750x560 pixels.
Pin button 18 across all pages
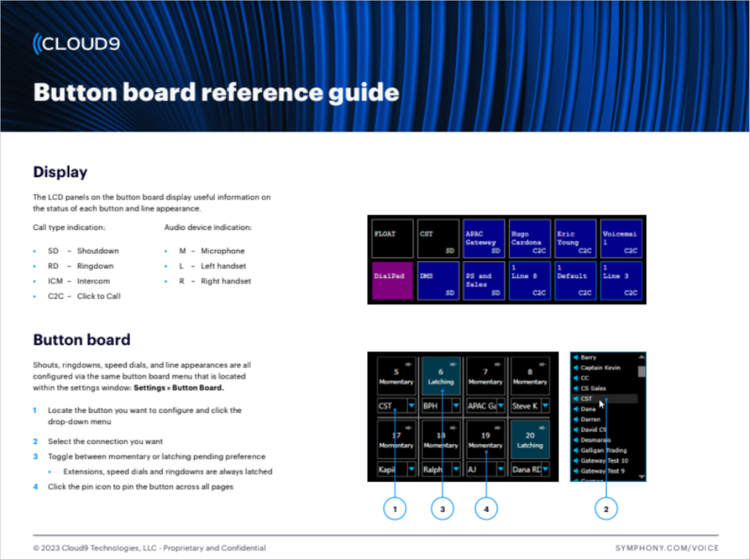(453, 427)
